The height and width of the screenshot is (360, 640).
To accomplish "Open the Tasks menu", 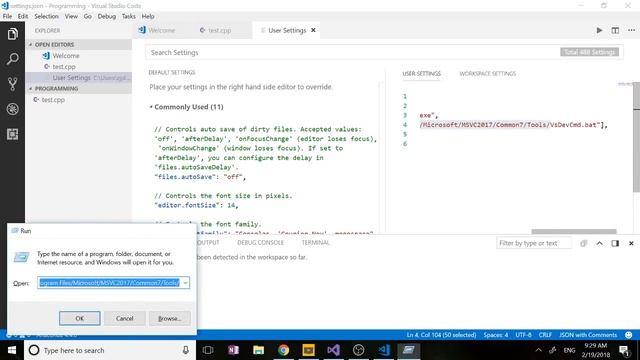I will coord(129,16).
